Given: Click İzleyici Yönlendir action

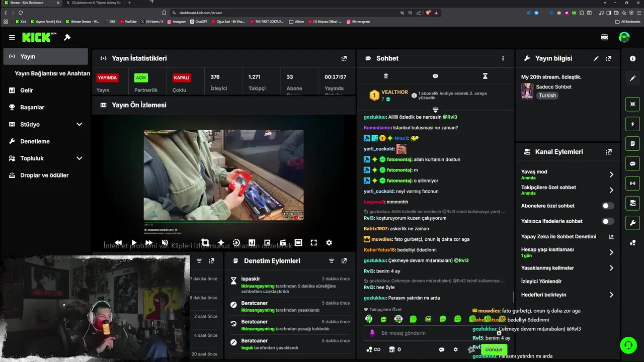Looking at the screenshot, I should point(541,282).
